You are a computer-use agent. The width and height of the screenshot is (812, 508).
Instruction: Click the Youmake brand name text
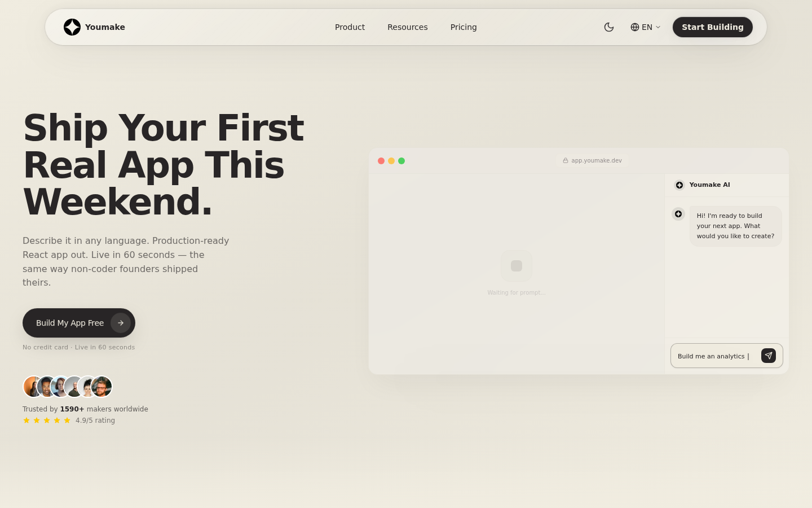105,27
